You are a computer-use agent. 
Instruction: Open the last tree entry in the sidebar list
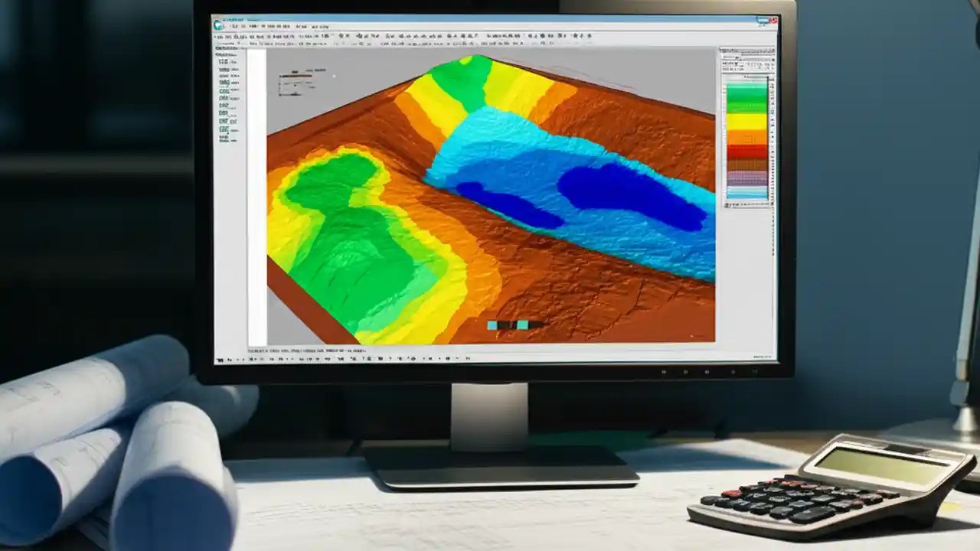coord(224,140)
